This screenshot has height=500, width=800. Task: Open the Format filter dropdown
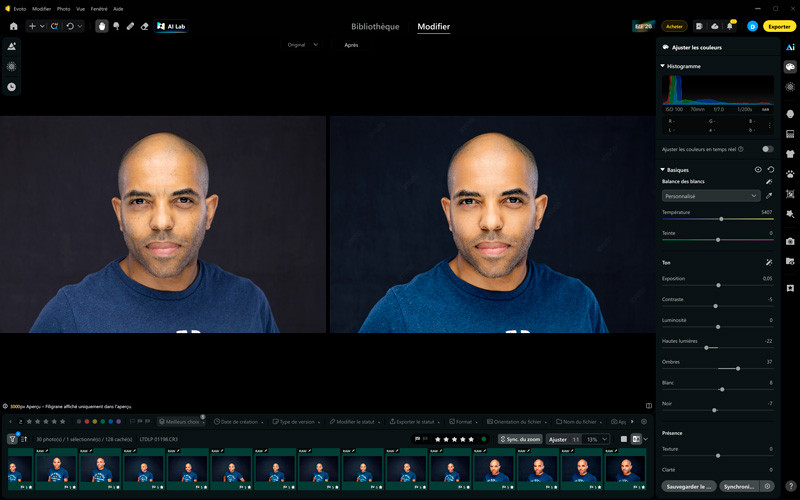point(463,421)
